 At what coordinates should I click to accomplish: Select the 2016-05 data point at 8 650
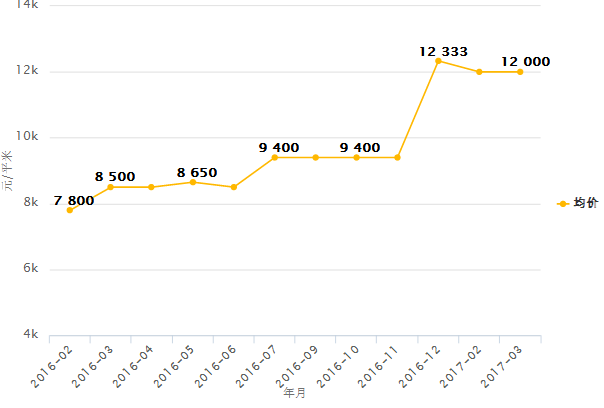193,182
